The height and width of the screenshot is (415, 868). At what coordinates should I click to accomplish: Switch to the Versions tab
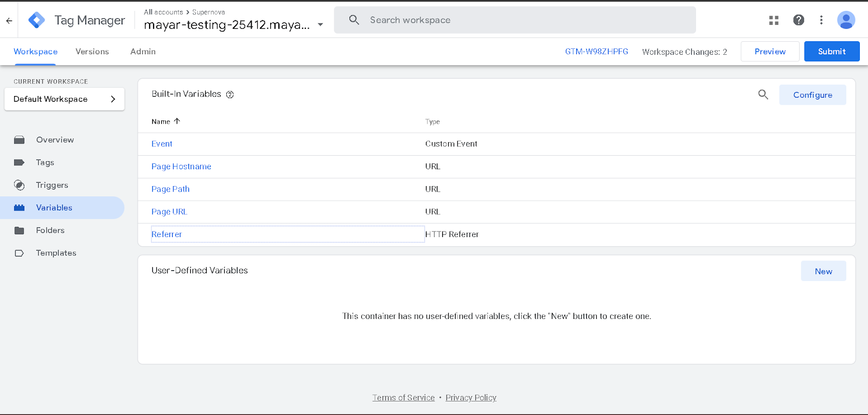click(92, 52)
